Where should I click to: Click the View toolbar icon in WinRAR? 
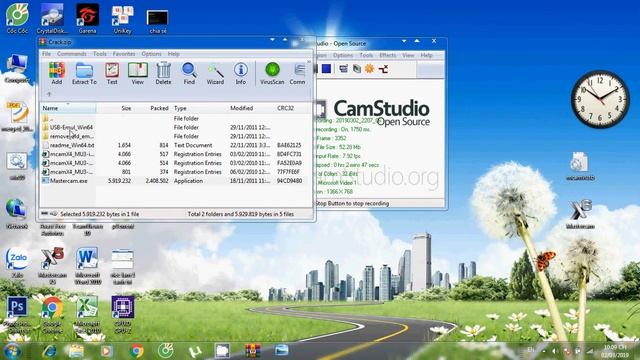138,73
